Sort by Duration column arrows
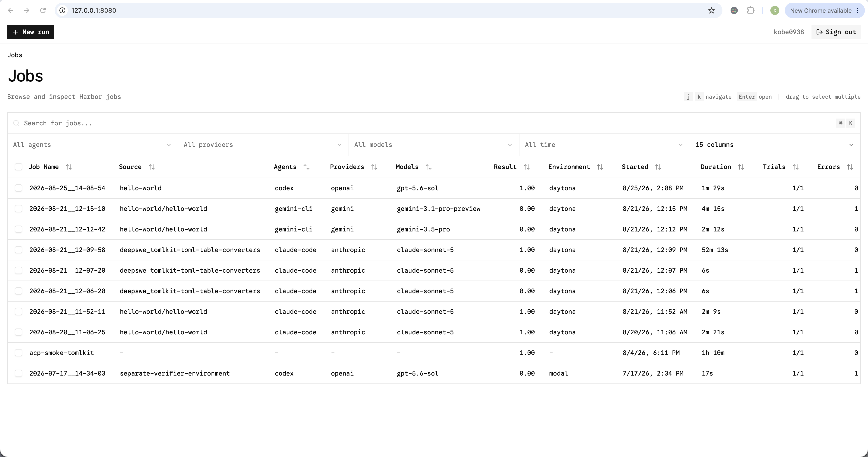 (741, 167)
